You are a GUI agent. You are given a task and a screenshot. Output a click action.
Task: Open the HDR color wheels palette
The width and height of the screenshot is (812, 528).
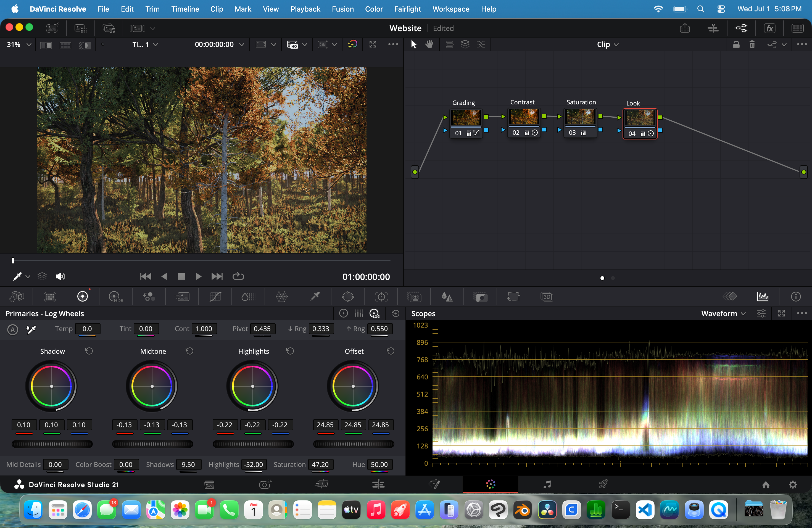[x=115, y=297]
